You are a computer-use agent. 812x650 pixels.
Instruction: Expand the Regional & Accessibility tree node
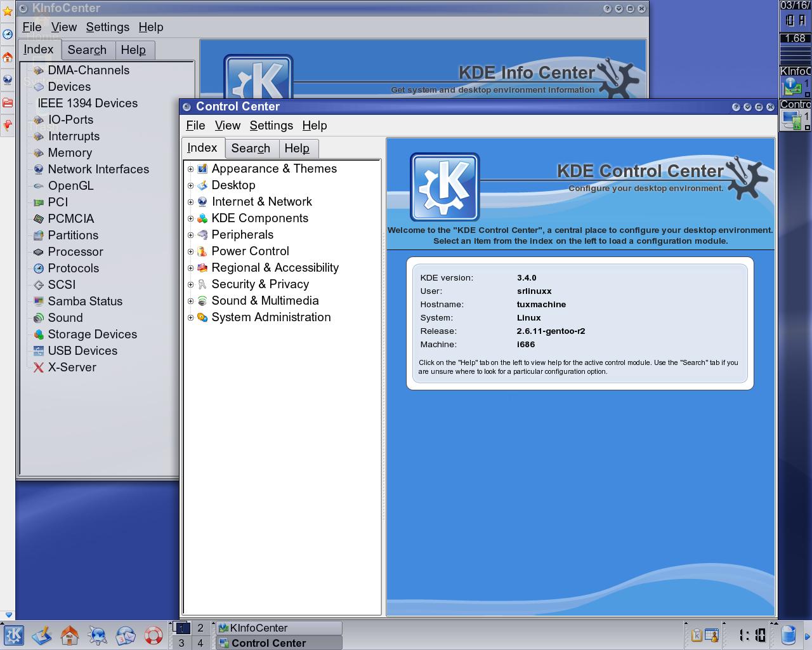tap(190, 268)
